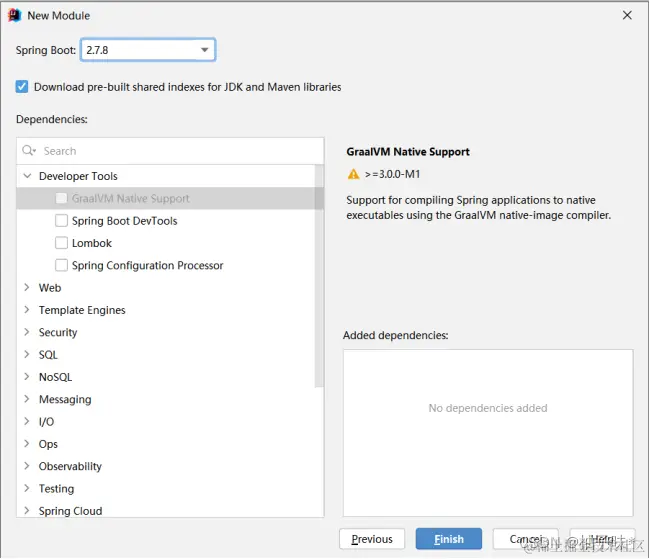Select the Observability category

[70, 466]
